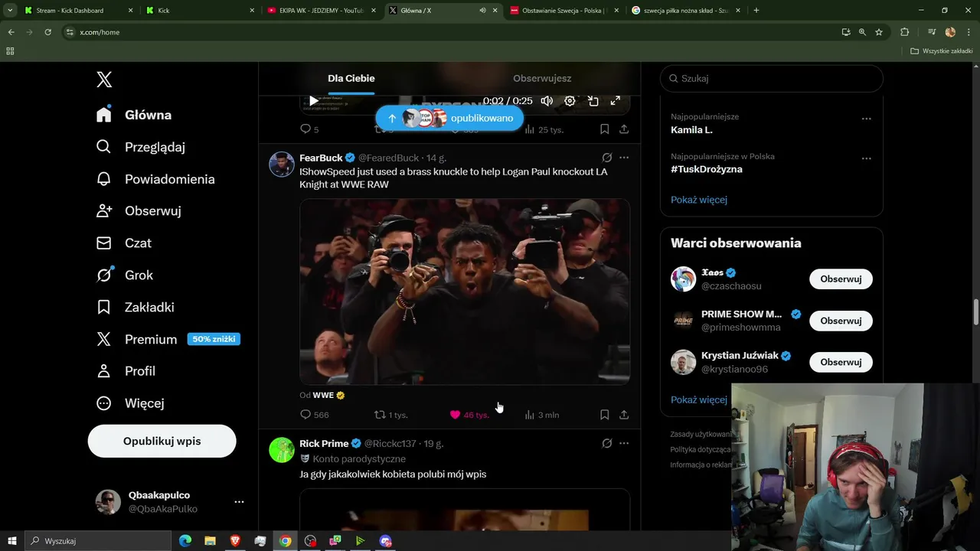Toggle video fullscreen

tap(615, 101)
